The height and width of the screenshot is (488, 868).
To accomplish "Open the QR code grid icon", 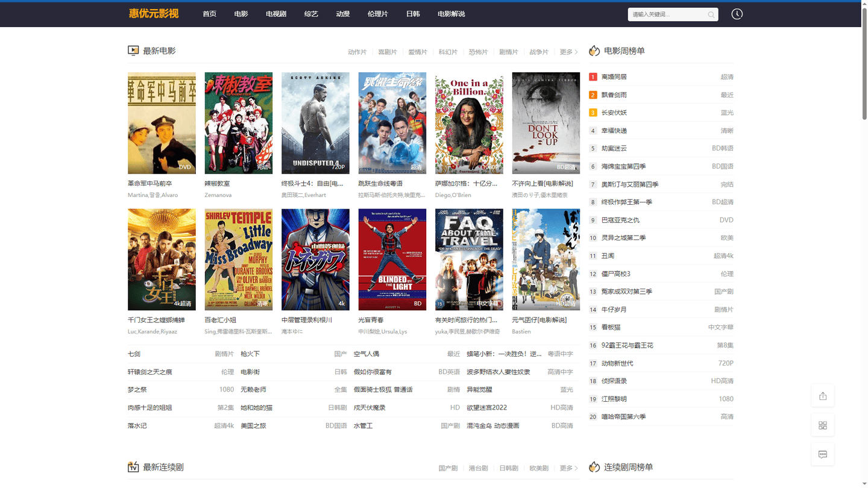I will pos(823,425).
